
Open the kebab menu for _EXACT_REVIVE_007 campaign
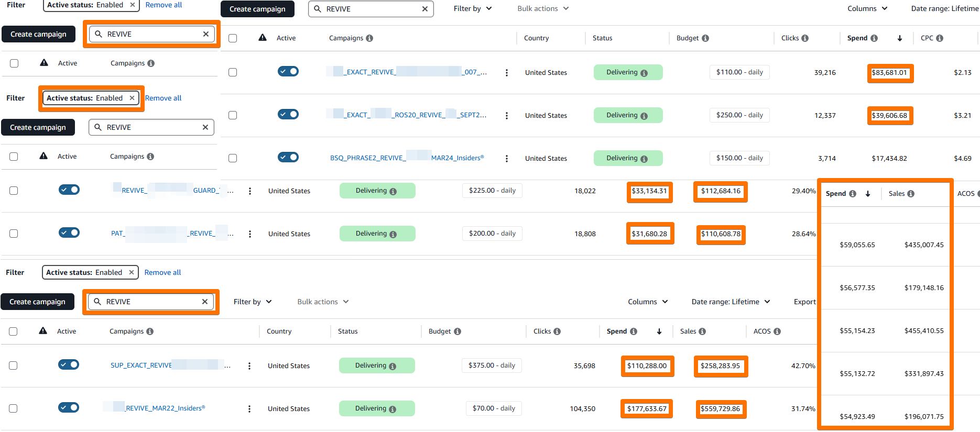tap(506, 73)
